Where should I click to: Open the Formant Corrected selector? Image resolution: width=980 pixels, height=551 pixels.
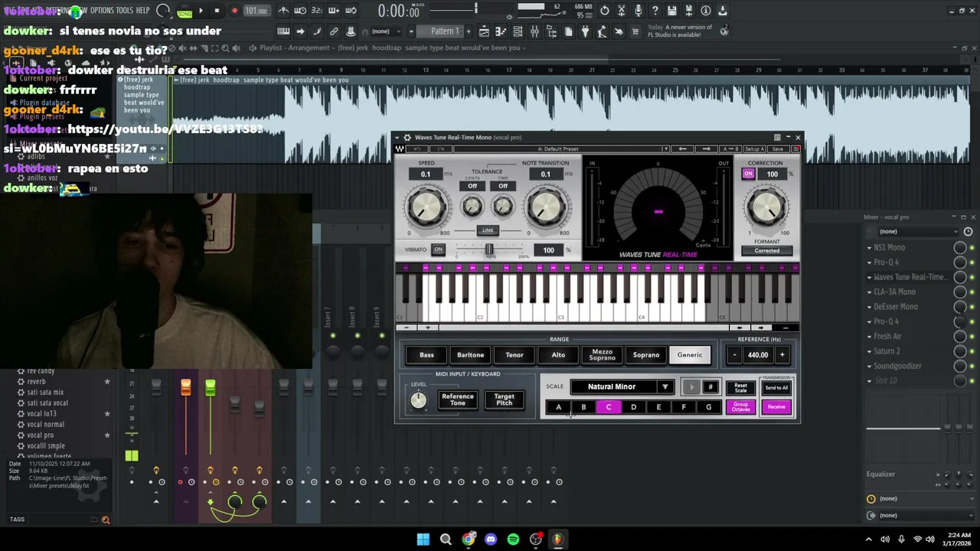pos(767,251)
